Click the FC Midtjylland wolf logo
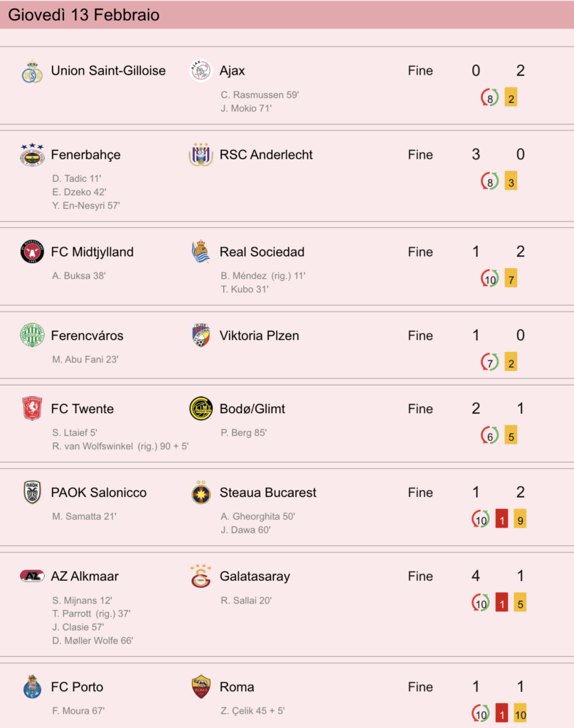 [32, 252]
